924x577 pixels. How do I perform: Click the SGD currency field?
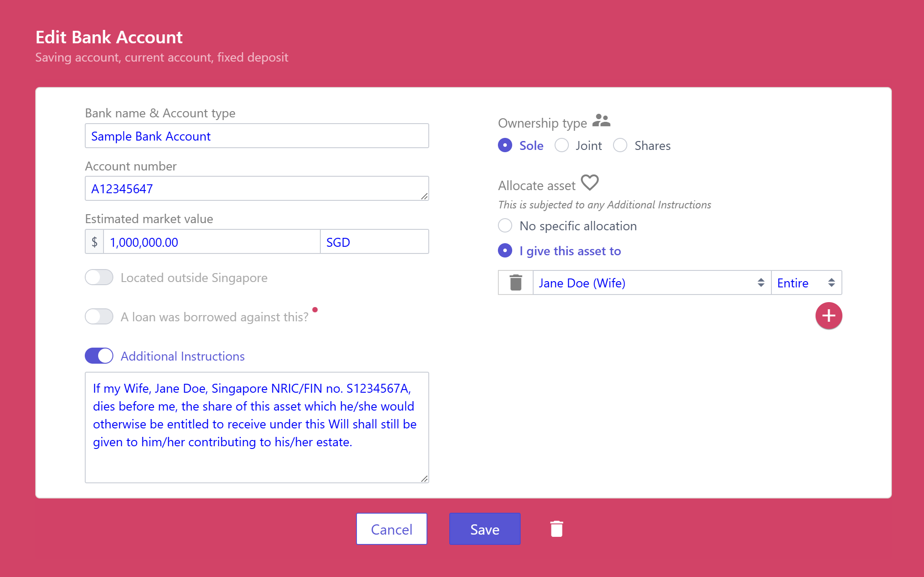click(x=374, y=242)
